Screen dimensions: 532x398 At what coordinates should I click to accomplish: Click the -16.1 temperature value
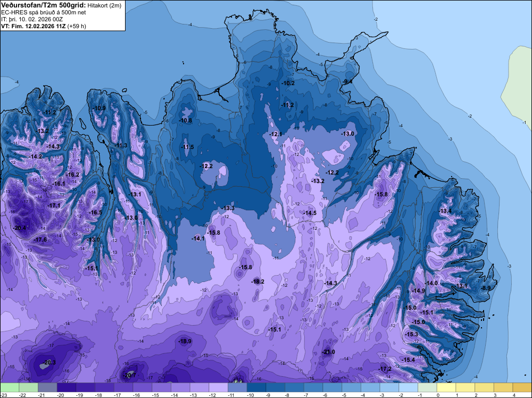(59, 184)
